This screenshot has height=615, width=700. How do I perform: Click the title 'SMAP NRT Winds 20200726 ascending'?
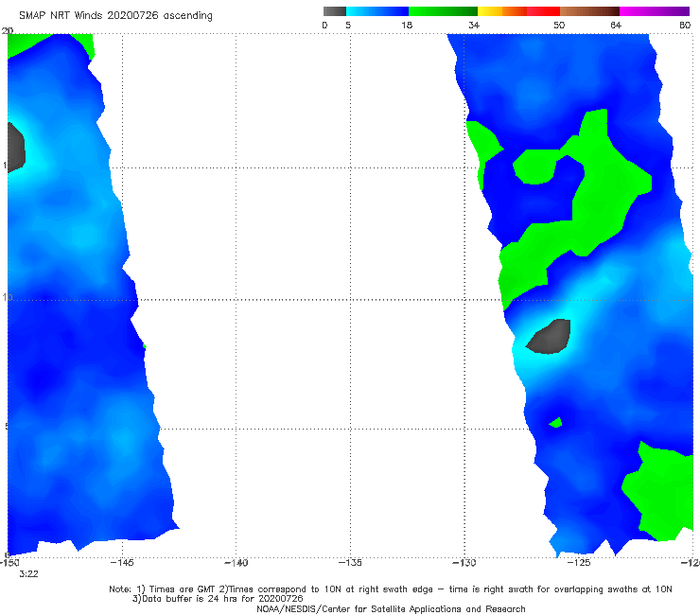click(115, 15)
